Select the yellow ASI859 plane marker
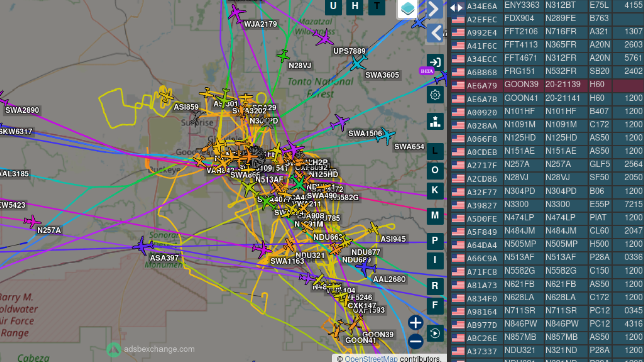This screenshot has height=362, width=644. [x=166, y=96]
